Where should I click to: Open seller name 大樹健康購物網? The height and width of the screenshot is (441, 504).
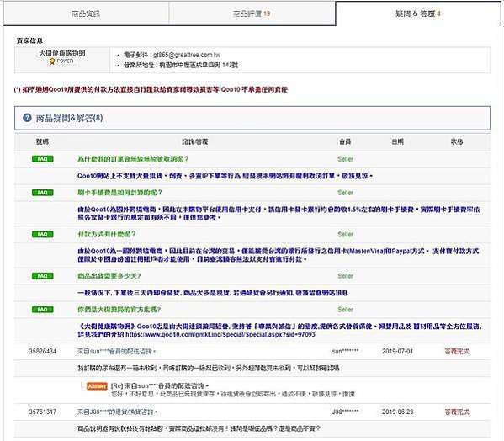click(x=62, y=53)
